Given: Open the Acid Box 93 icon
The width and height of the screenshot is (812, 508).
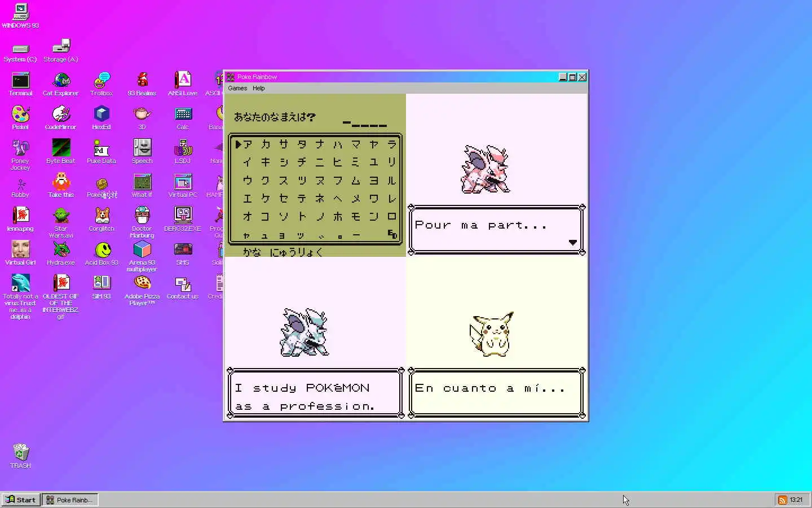Looking at the screenshot, I should (x=101, y=253).
